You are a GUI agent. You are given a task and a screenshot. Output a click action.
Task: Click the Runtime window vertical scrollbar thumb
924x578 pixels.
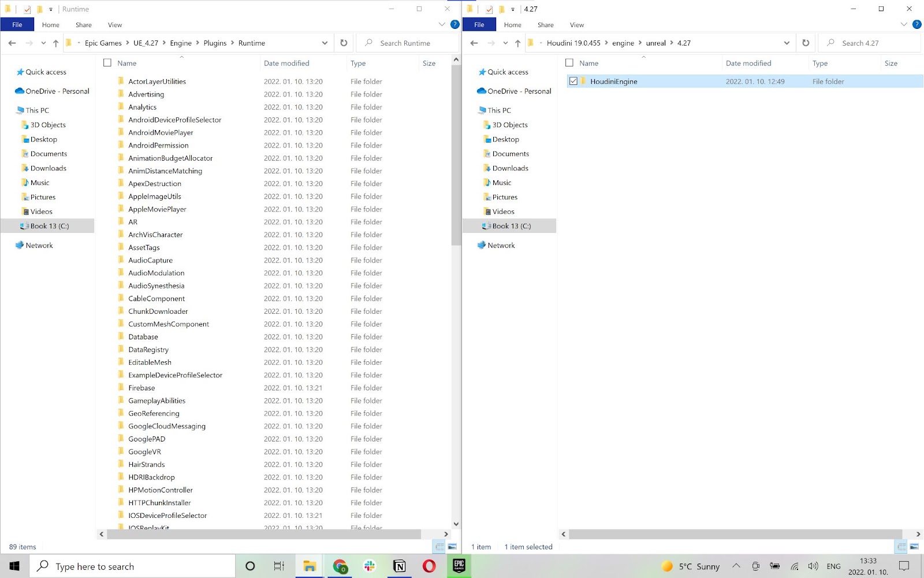coord(456,155)
